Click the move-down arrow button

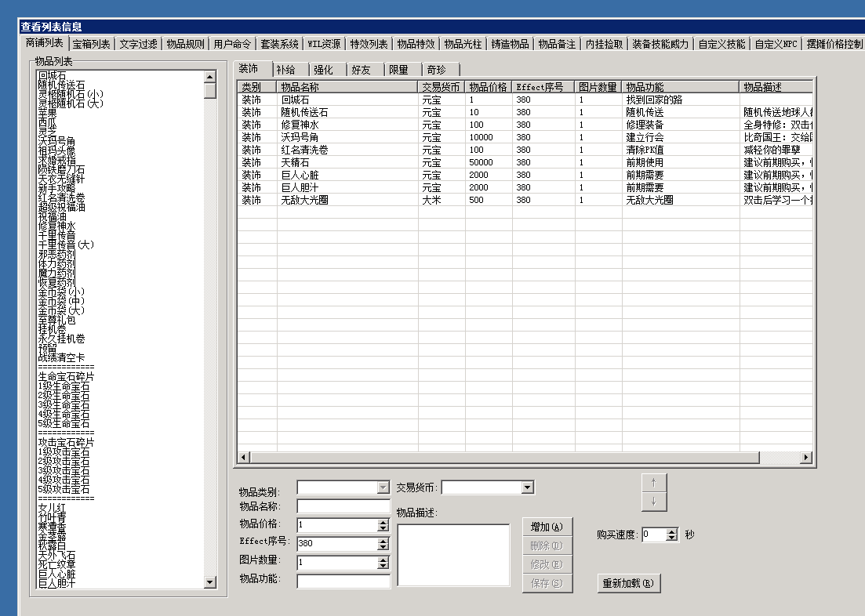[x=654, y=502]
